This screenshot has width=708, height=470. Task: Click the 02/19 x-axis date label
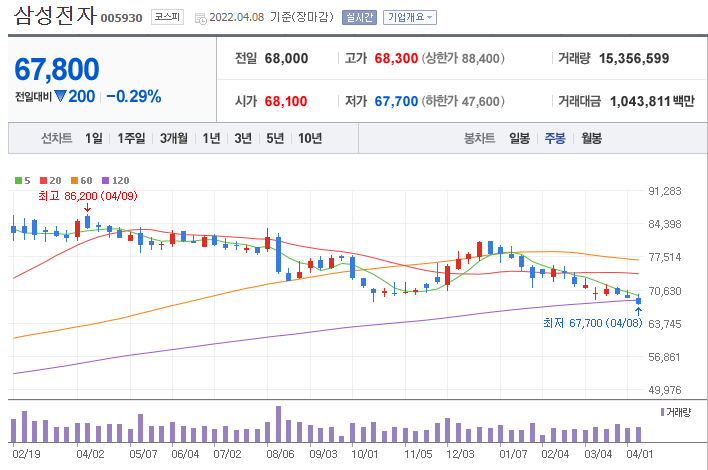26,454
